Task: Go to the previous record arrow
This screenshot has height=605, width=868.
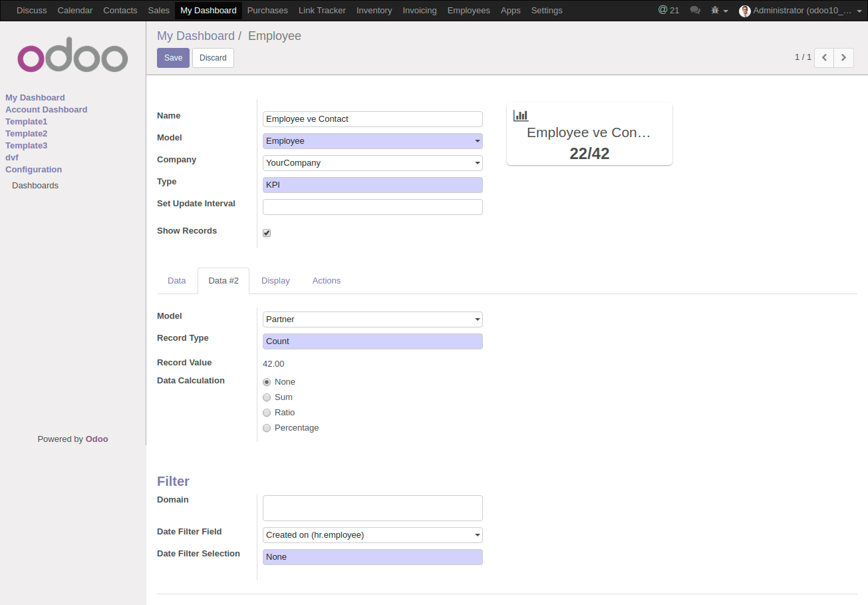Action: pyautogui.click(x=824, y=58)
